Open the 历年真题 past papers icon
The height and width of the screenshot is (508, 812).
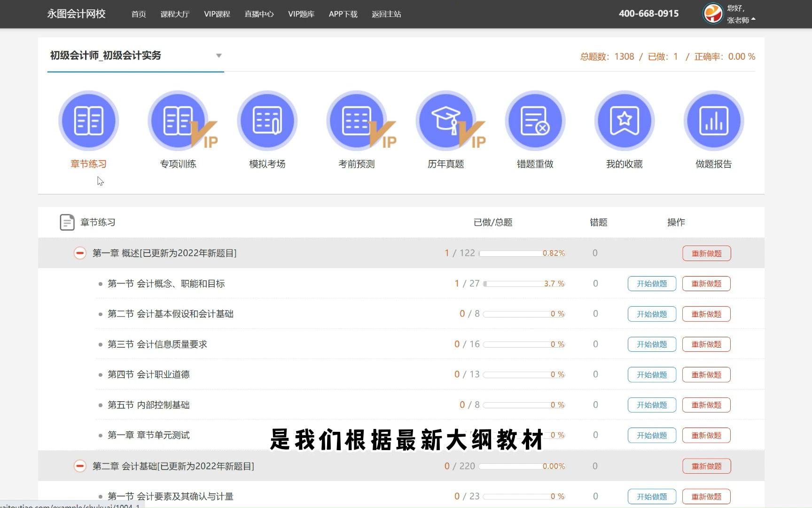(x=446, y=121)
